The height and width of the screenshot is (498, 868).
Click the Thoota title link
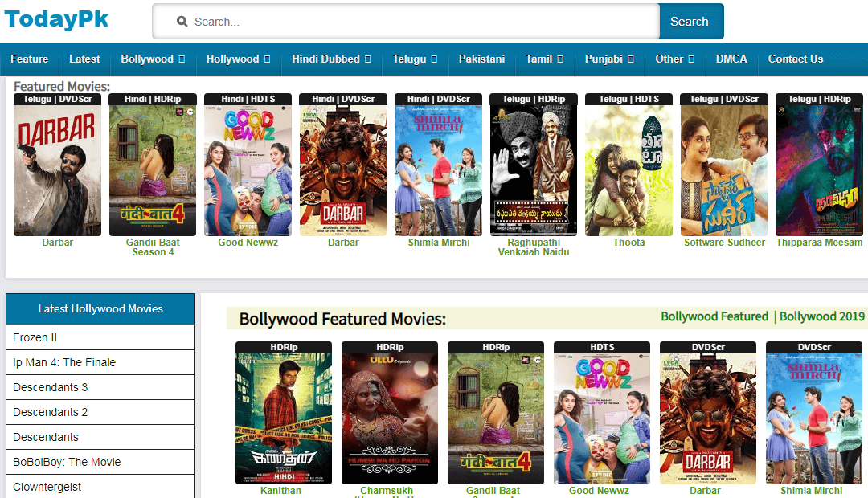pyautogui.click(x=628, y=243)
